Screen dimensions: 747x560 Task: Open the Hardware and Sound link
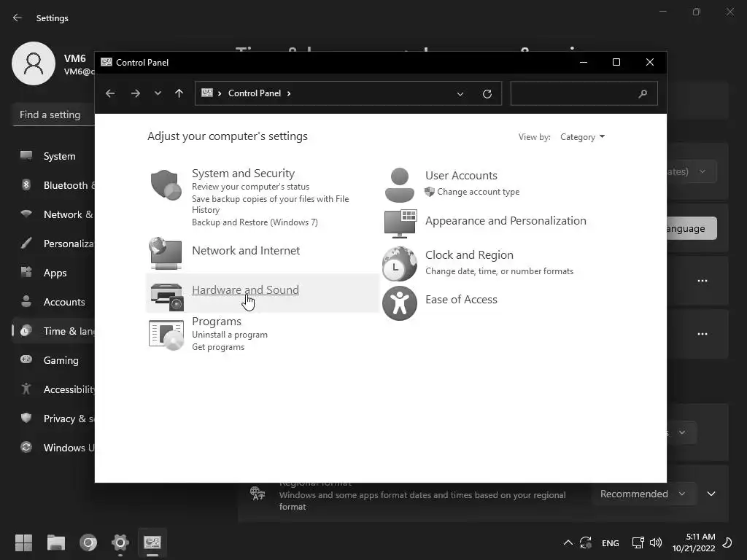[x=245, y=290]
